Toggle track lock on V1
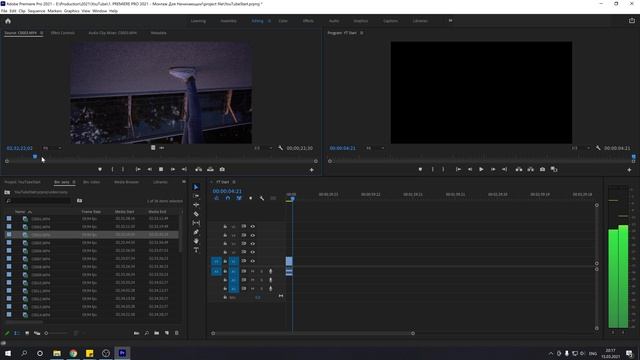The width and height of the screenshot is (640, 360). coord(225,261)
